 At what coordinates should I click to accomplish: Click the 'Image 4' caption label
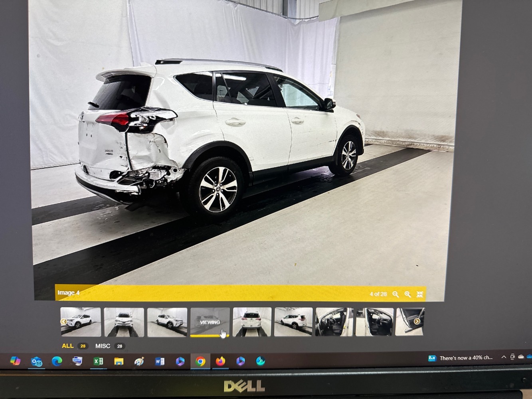69,292
